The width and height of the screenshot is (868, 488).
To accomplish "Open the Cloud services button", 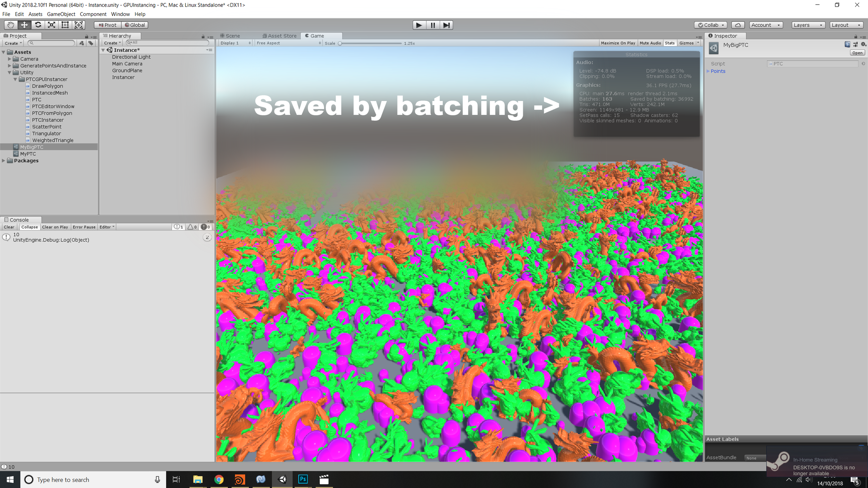I will (738, 25).
